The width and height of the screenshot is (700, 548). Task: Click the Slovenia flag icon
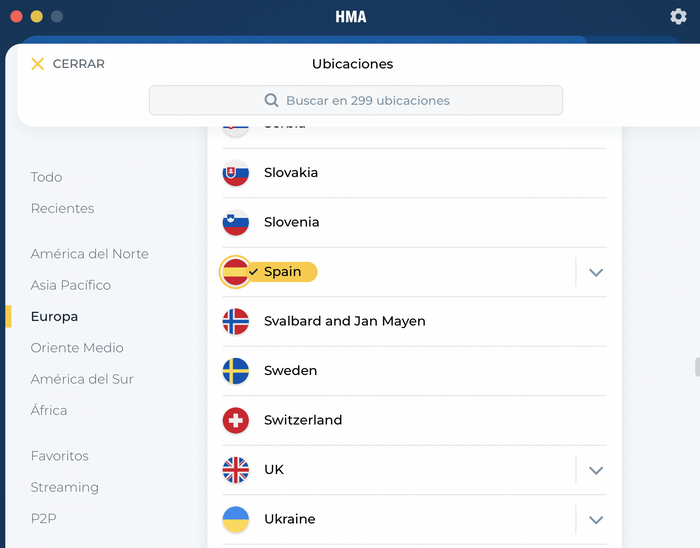(236, 223)
